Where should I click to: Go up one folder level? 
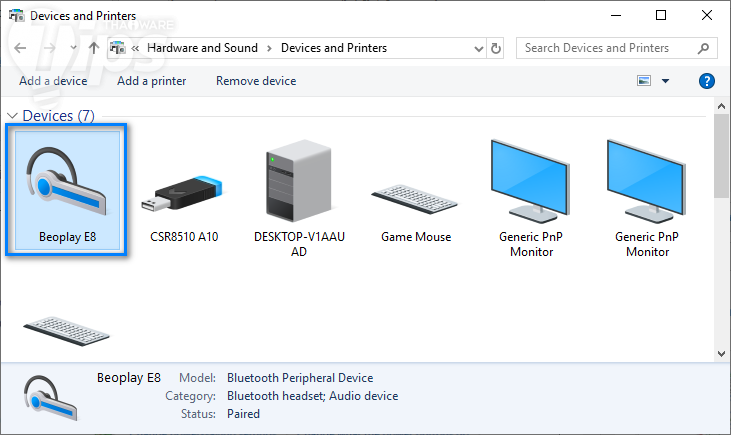click(x=93, y=48)
